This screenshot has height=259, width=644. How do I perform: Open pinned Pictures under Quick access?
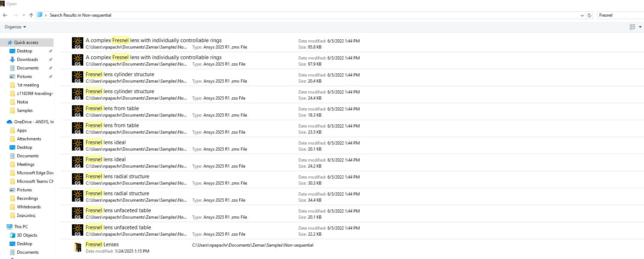[x=24, y=77]
